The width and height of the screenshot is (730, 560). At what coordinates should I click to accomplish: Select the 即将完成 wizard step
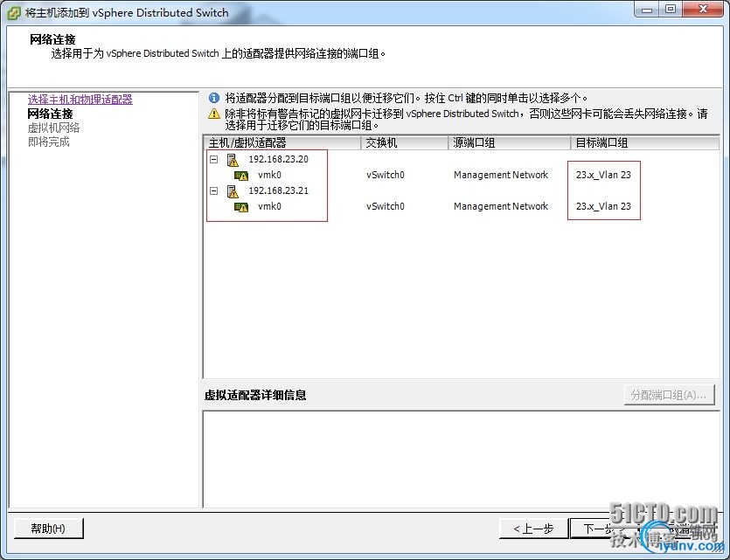(48, 142)
